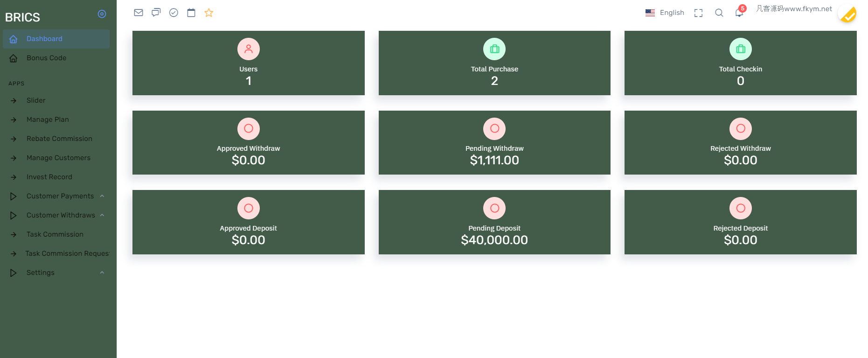Toggle the sidebar collapse radio icon
The height and width of the screenshot is (358, 868).
point(102,14)
